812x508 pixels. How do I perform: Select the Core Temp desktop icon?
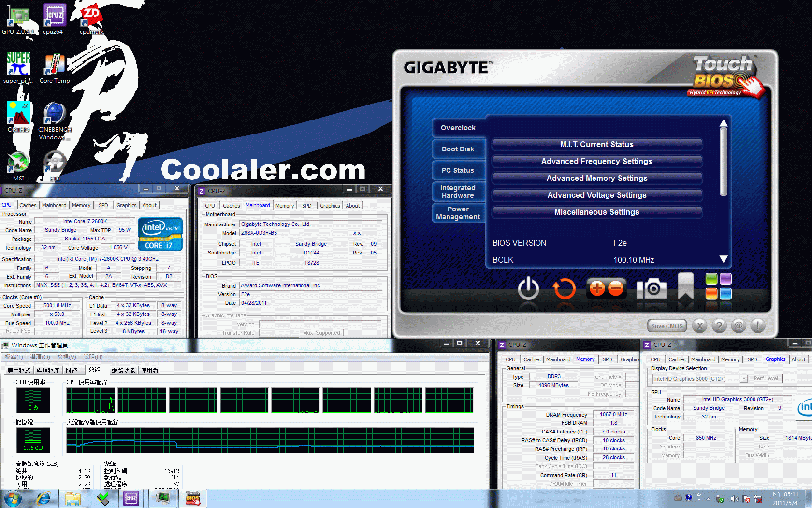(55, 68)
